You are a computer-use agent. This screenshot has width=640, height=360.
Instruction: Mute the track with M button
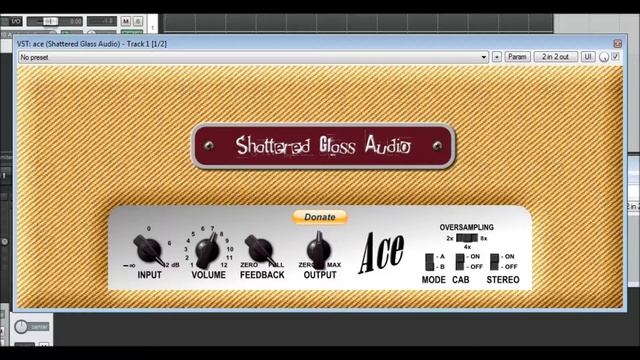126,21
